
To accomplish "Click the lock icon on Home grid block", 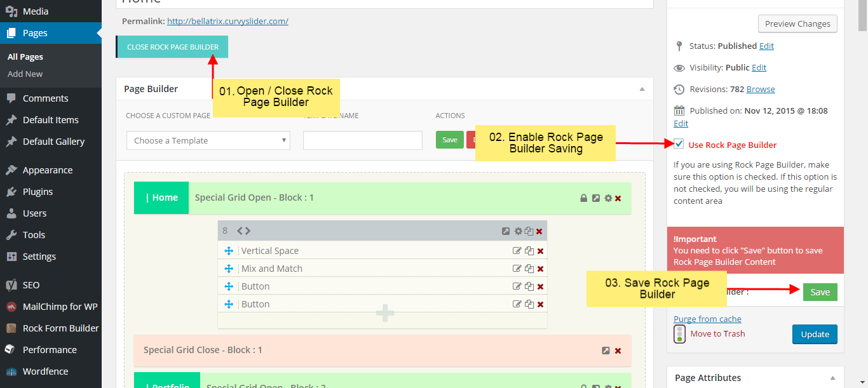I will pos(583,198).
